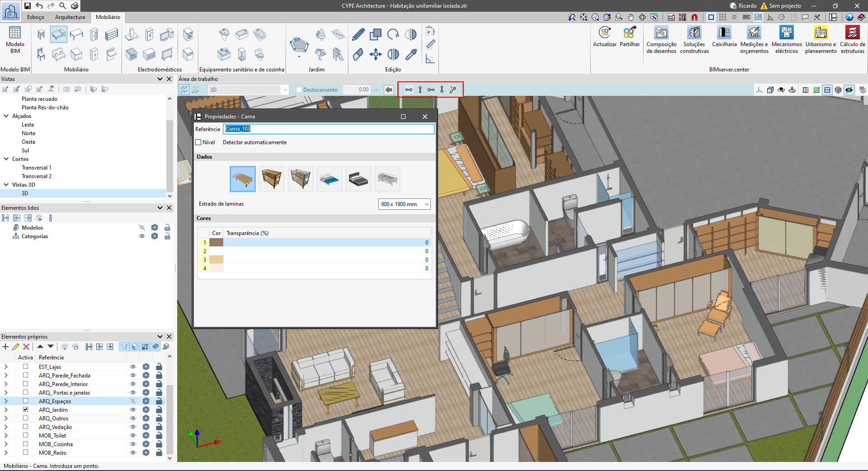Switch to the Esboço tab

[35, 17]
